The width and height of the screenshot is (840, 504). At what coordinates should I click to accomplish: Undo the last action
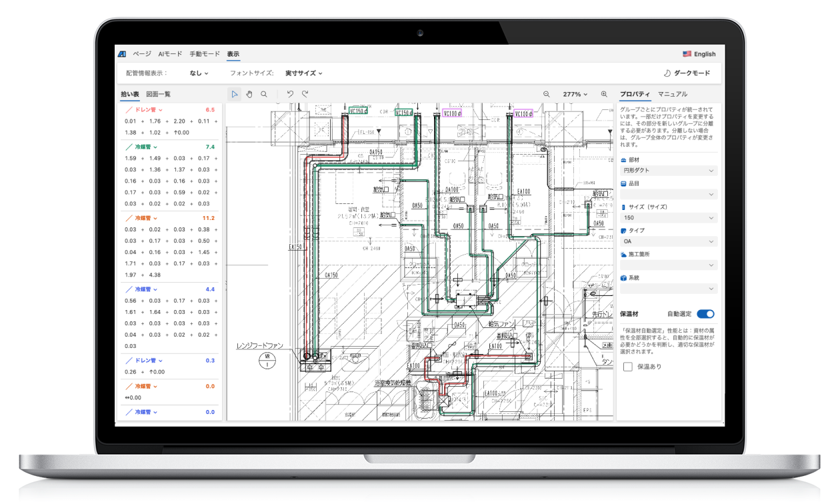tap(290, 95)
